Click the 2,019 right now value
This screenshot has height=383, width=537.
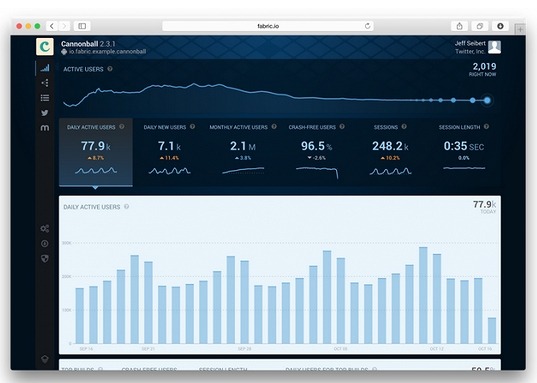pyautogui.click(x=484, y=66)
